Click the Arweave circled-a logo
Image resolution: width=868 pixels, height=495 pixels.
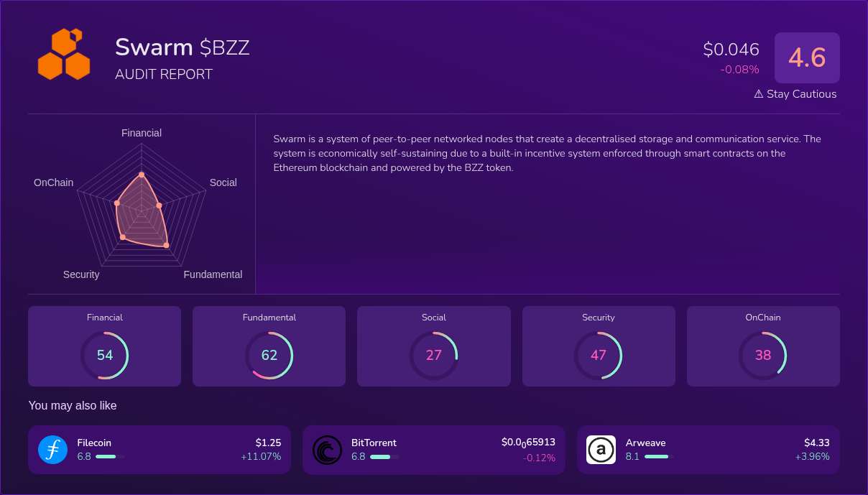[601, 450]
